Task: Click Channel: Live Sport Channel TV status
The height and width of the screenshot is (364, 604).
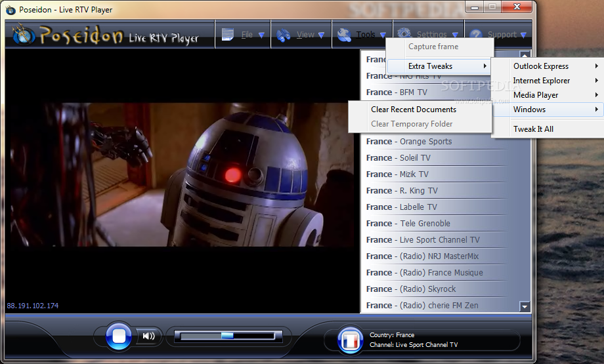Action: pos(414,345)
